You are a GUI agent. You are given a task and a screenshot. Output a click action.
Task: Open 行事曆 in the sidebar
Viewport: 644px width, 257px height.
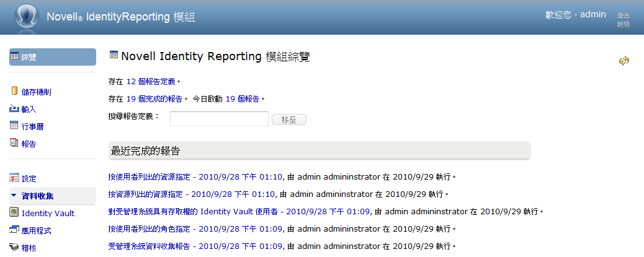(x=32, y=127)
